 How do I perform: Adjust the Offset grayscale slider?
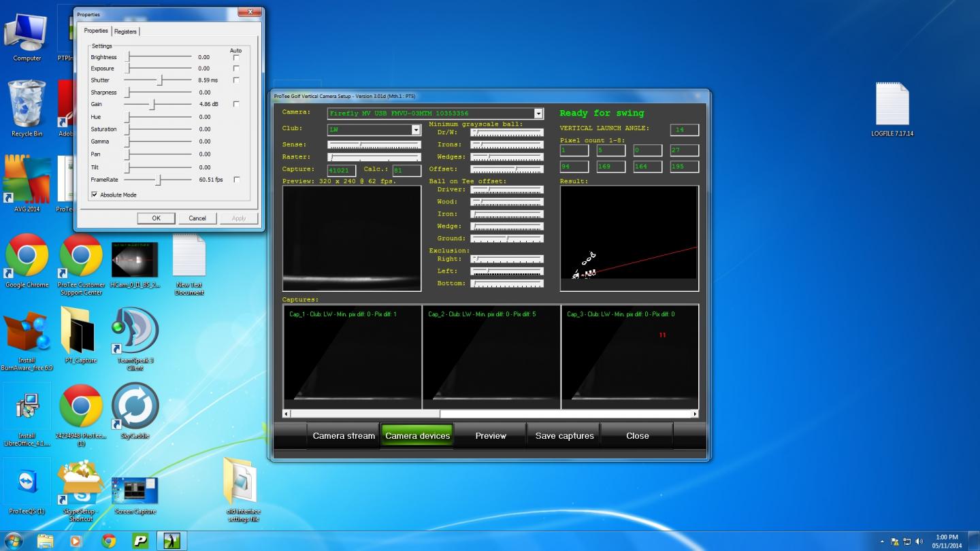pos(507,169)
